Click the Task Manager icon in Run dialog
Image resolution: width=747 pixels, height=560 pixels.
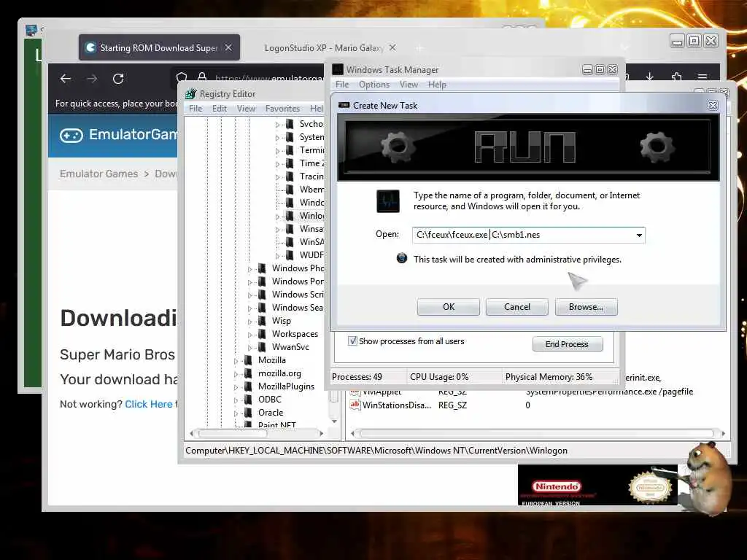[388, 201]
